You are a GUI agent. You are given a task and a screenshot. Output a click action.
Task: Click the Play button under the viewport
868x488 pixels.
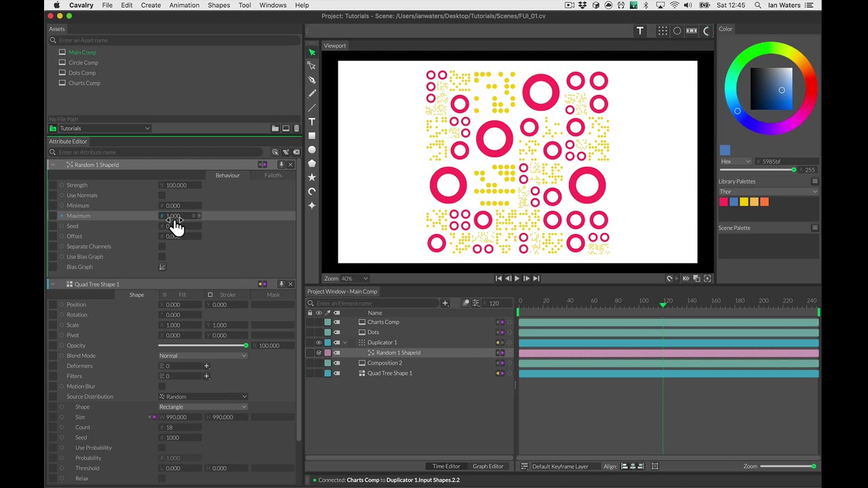pos(517,279)
